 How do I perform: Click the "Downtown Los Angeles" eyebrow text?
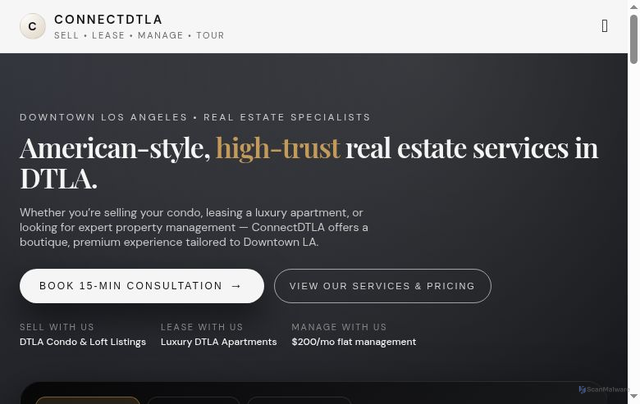click(x=195, y=117)
